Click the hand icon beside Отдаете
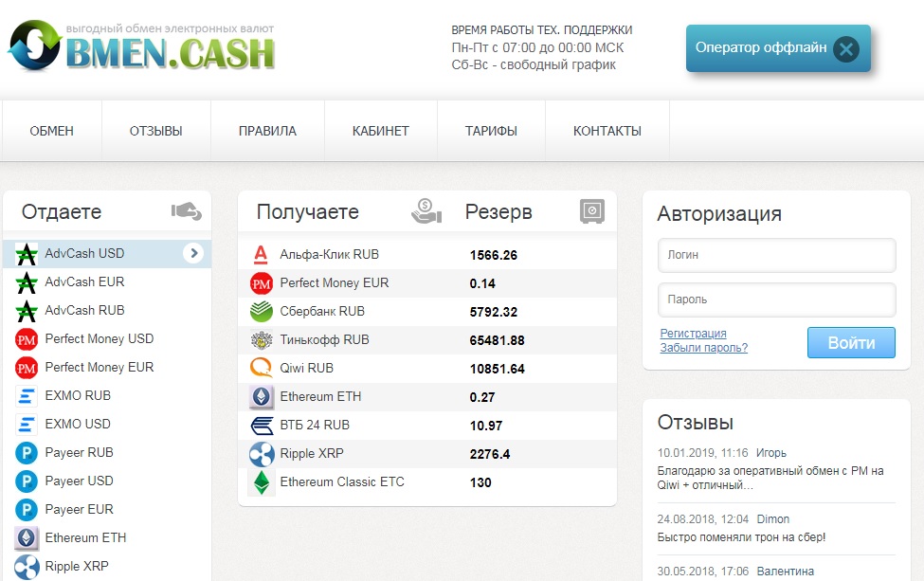Screen dimensions: 924x581 tap(186, 211)
